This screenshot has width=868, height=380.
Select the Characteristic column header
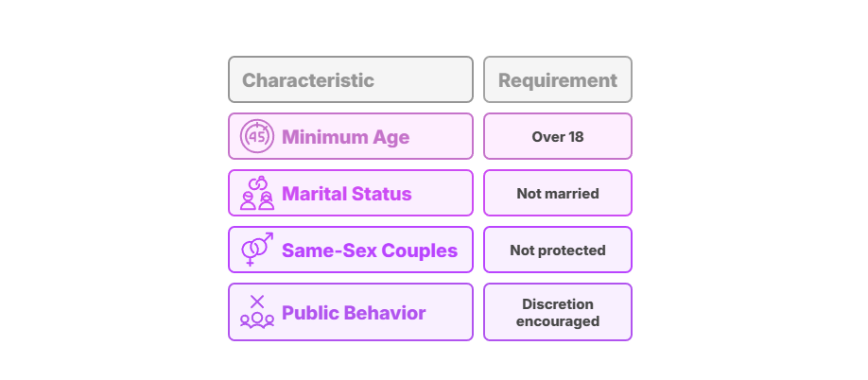coord(351,79)
